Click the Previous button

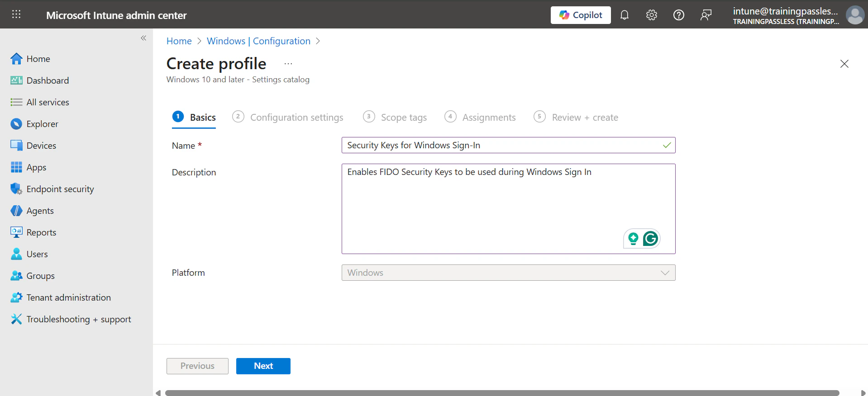pyautogui.click(x=197, y=366)
